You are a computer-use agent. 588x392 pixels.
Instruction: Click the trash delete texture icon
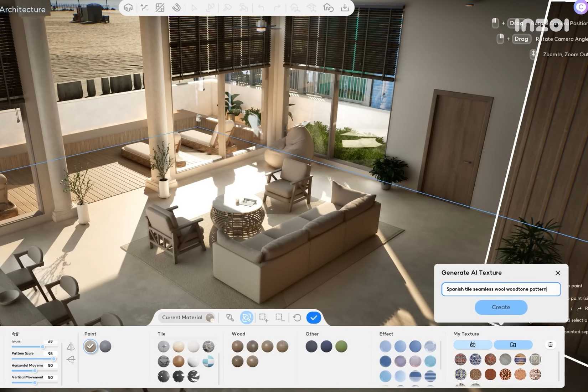(550, 345)
